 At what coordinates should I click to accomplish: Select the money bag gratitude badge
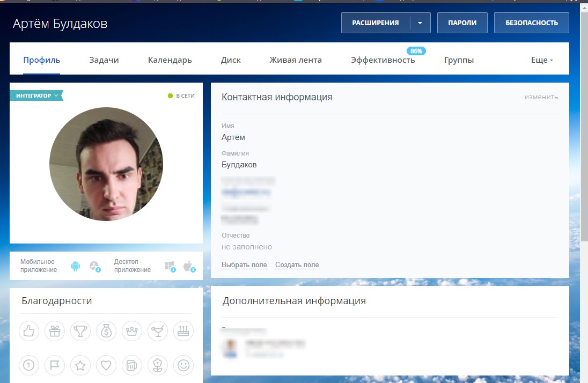pyautogui.click(x=106, y=331)
